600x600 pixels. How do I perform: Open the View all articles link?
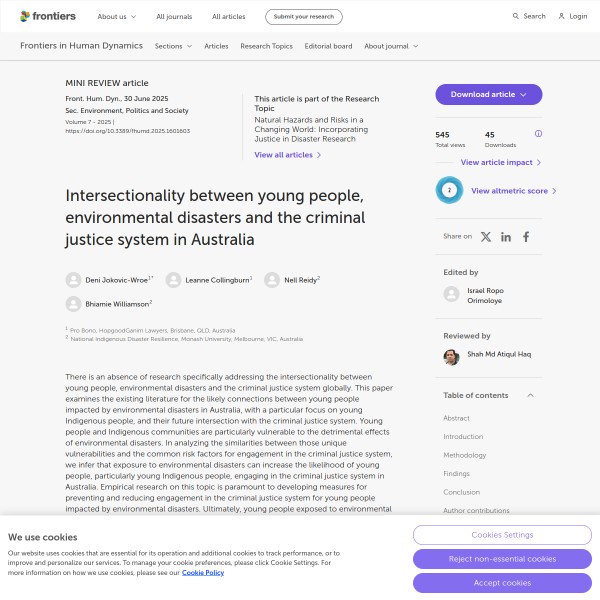(288, 155)
